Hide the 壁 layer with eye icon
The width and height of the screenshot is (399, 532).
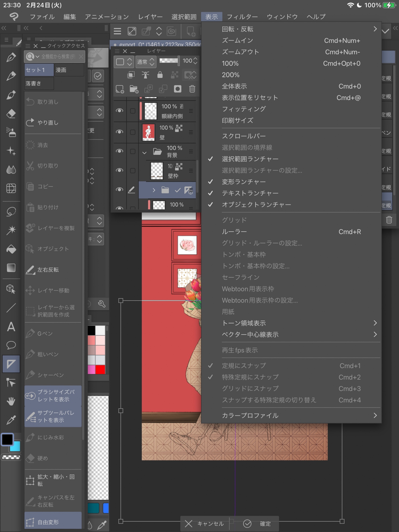click(119, 132)
